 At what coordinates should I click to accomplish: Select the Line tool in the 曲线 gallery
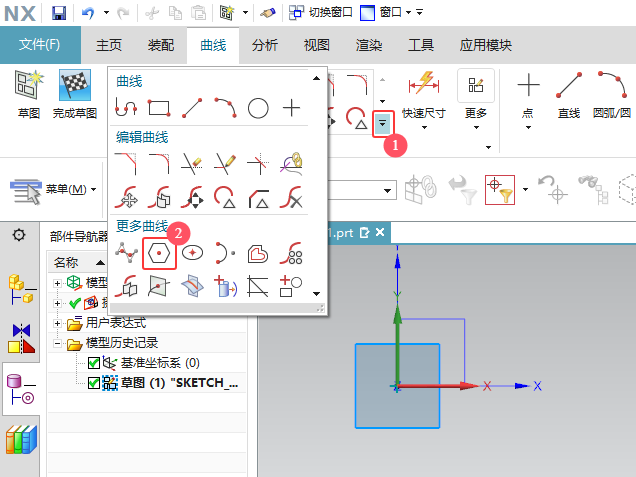(x=192, y=108)
